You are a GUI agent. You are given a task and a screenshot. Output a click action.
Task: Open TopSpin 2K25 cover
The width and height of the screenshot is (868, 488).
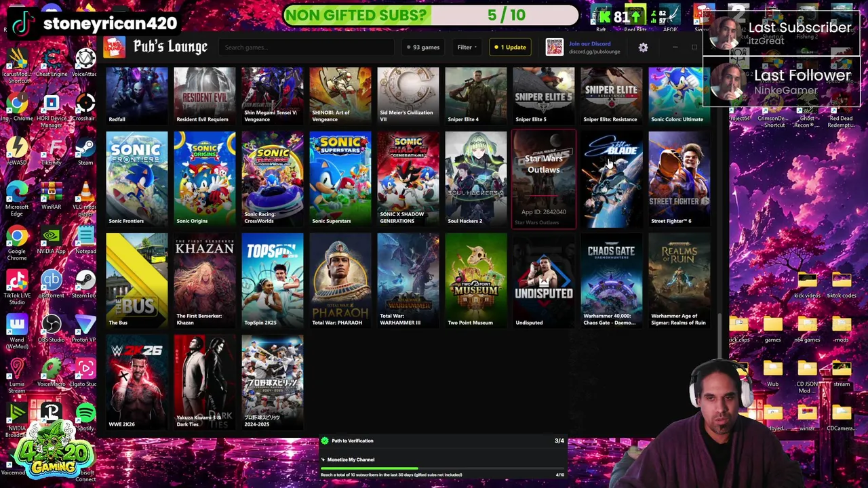pos(272,281)
